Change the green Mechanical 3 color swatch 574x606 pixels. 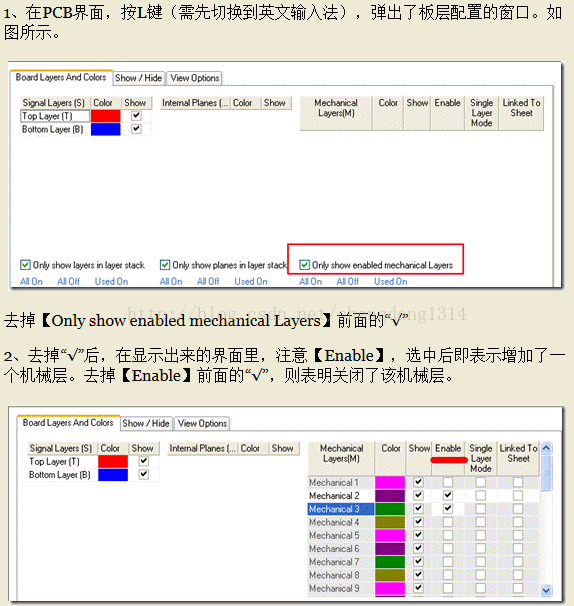click(390, 509)
